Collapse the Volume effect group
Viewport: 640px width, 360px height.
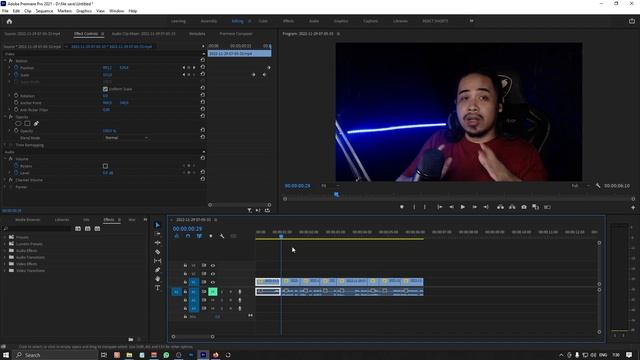coord(5,158)
